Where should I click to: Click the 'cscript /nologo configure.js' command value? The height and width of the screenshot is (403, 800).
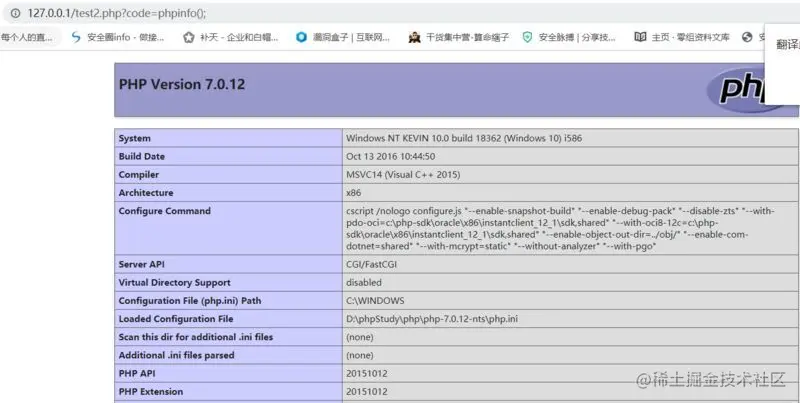[x=560, y=229]
